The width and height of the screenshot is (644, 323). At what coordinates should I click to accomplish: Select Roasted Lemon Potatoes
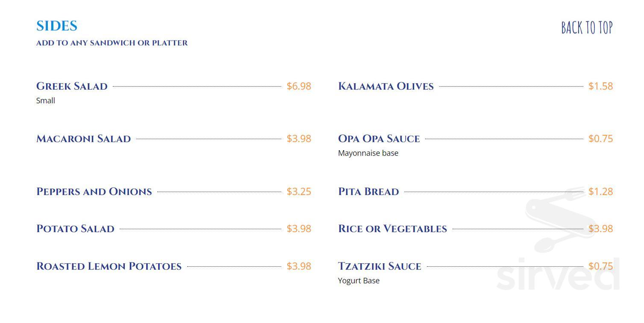(109, 266)
